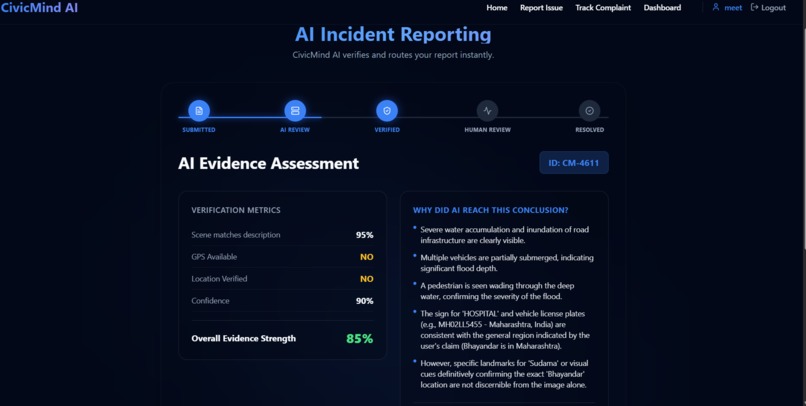
Task: Click the RESOLVED step label
Action: 590,130
